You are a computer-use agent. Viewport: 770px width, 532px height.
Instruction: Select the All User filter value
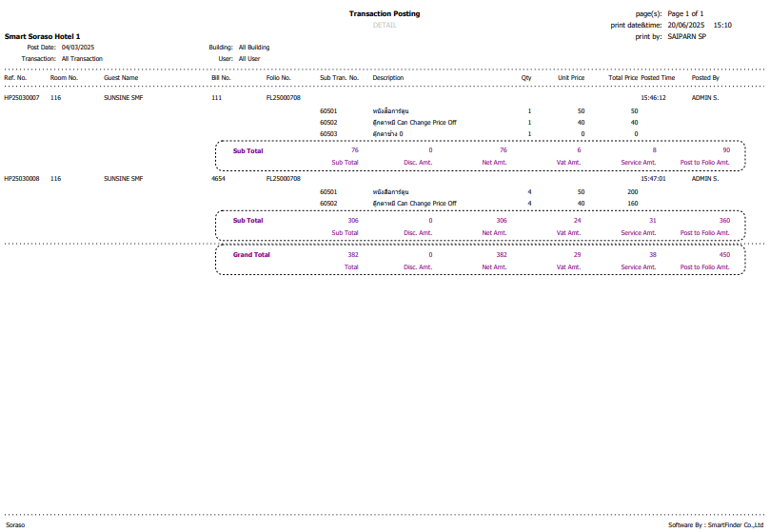(249, 58)
